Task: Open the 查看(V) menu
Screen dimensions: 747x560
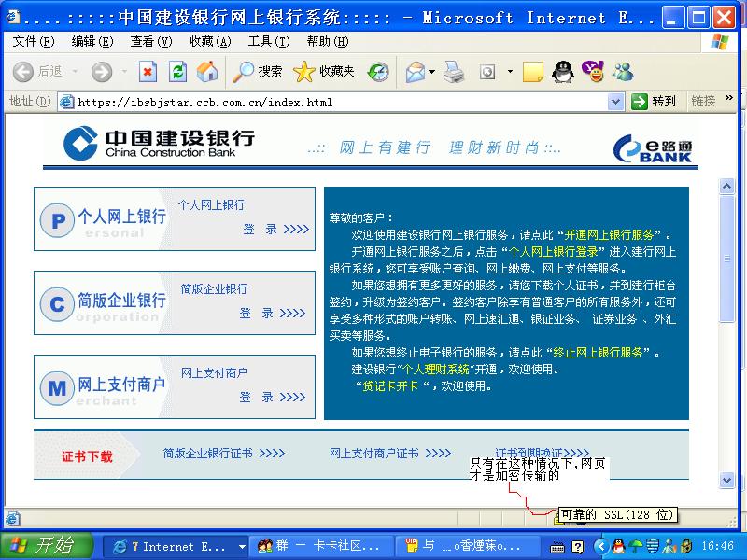Action: tap(151, 42)
